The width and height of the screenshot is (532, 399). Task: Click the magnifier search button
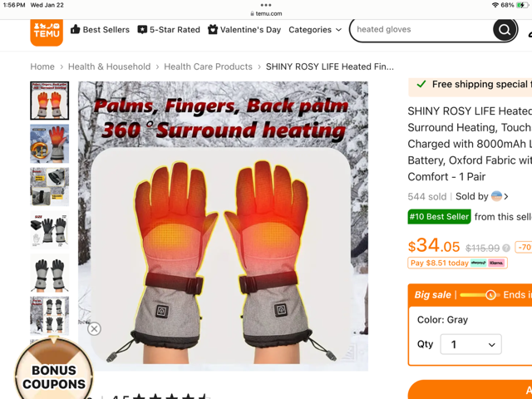point(505,30)
